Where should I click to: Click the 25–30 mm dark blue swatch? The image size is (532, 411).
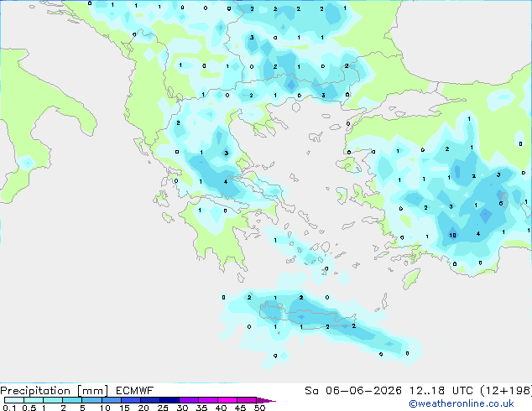tap(170, 400)
